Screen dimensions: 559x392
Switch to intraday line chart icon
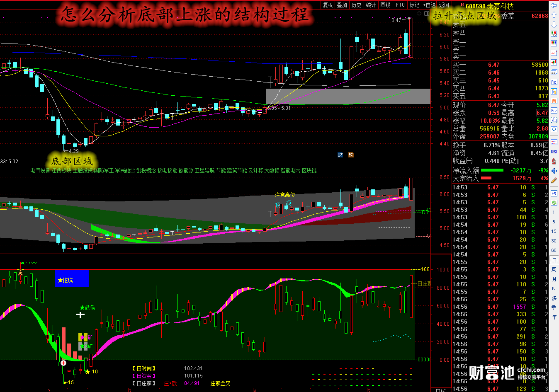tap(554, 53)
